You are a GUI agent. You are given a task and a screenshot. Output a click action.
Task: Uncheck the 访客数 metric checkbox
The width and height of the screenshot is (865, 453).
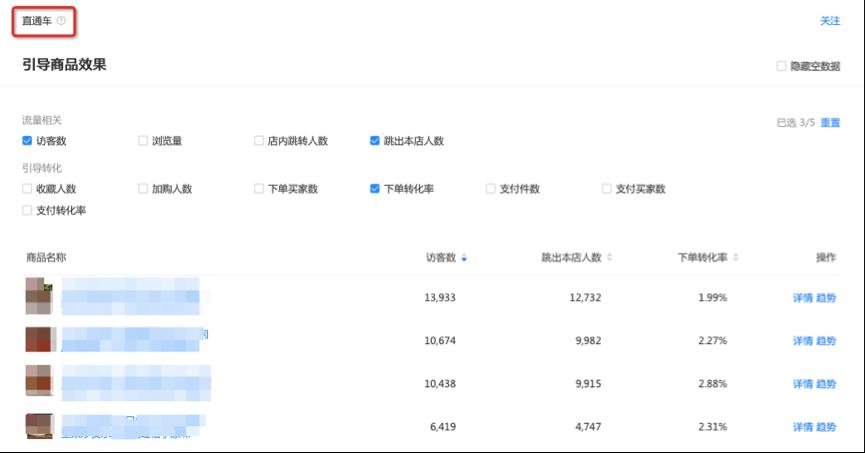point(27,141)
